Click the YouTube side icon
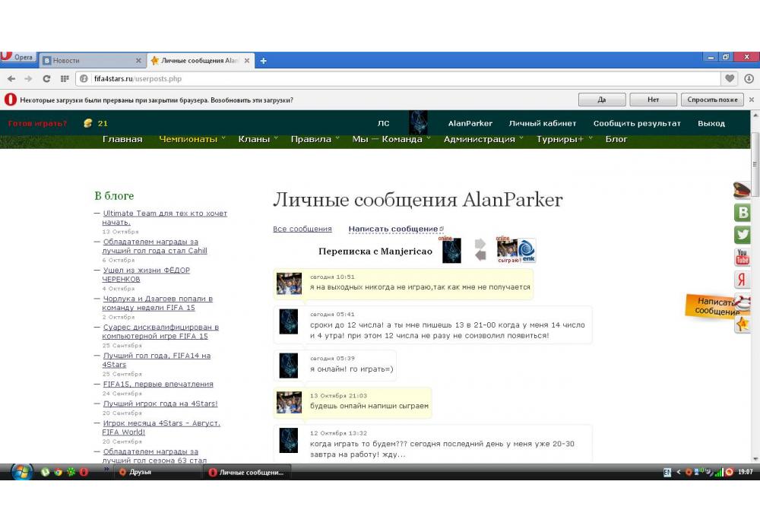Image resolution: width=760 pixels, height=532 pixels. point(743,258)
